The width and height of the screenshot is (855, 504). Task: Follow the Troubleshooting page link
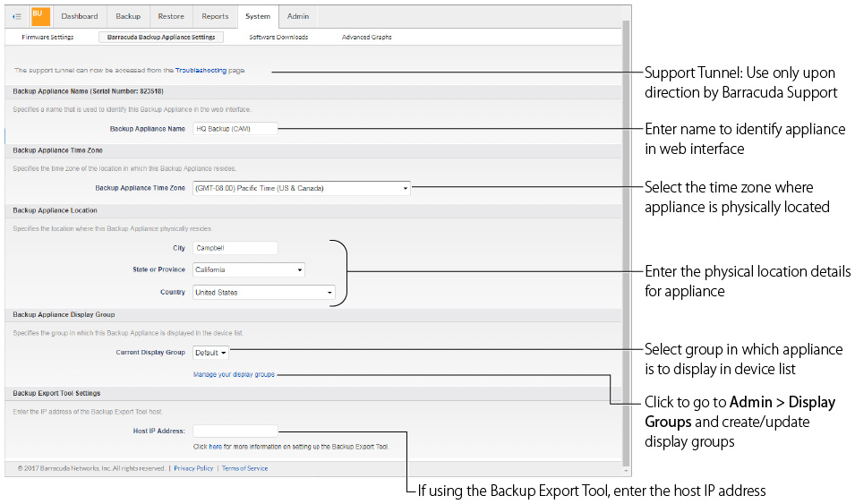[201, 71]
